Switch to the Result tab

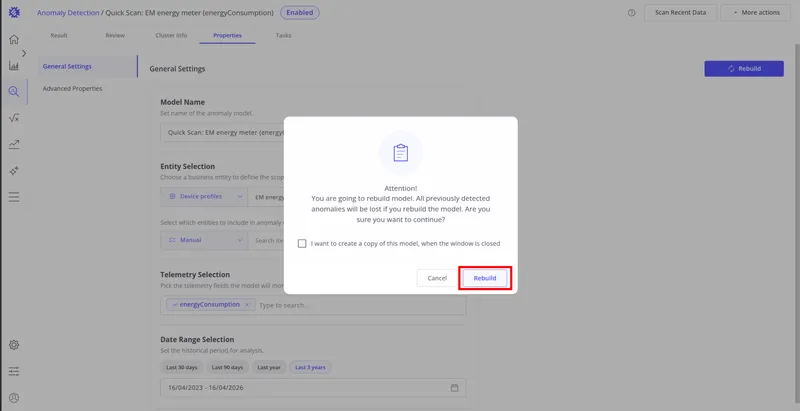pos(59,35)
